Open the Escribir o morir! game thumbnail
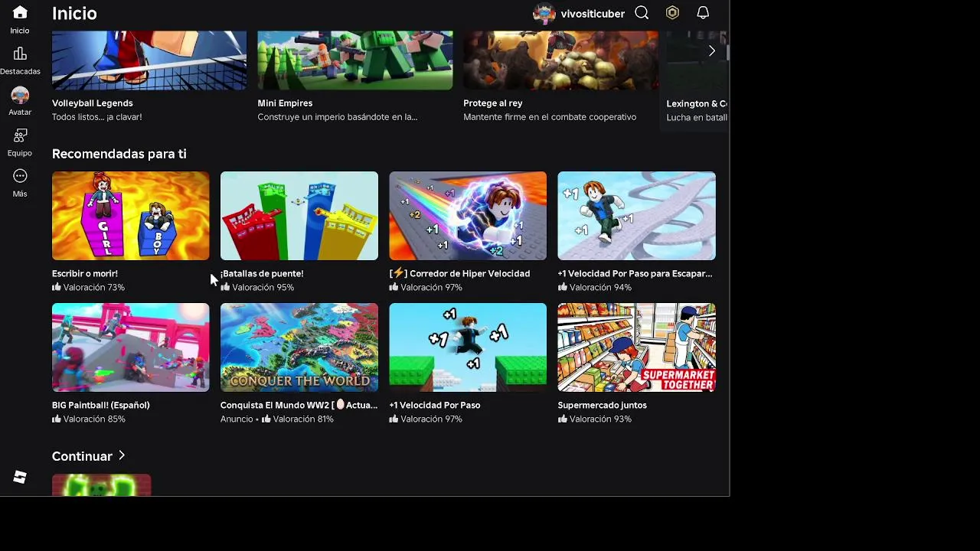The image size is (980, 551). (130, 216)
